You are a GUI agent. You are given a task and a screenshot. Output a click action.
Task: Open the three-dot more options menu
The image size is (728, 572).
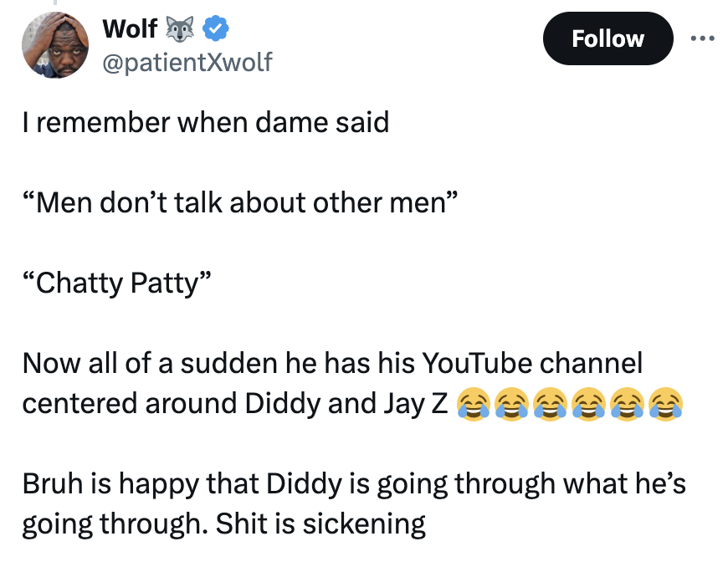pyautogui.click(x=702, y=38)
